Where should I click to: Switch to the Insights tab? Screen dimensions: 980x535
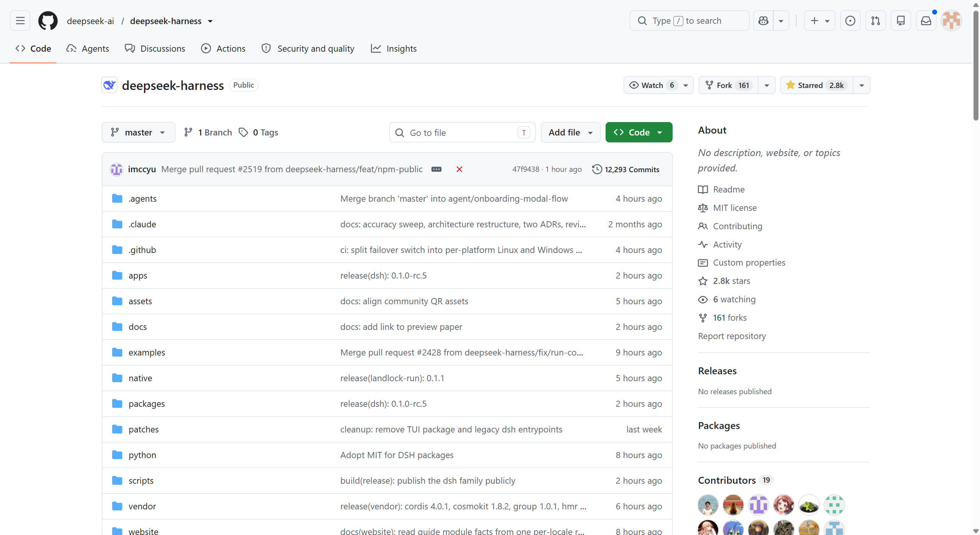pyautogui.click(x=394, y=49)
